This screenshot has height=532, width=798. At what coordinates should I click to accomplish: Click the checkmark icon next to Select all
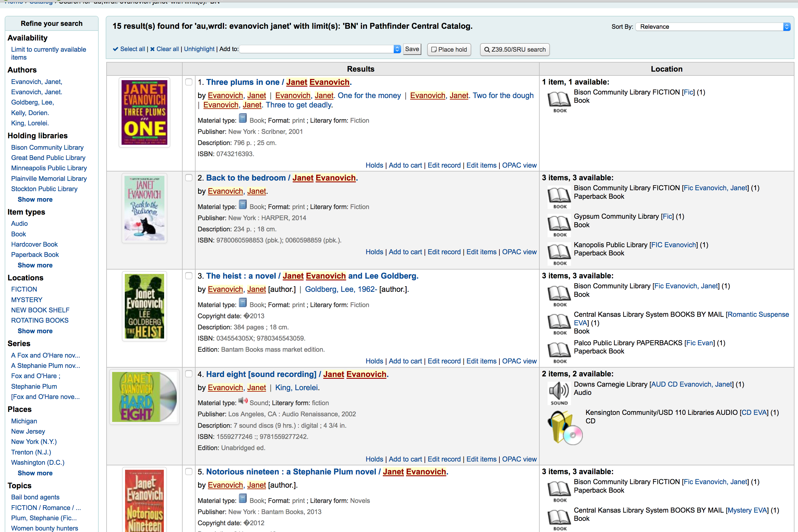(115, 49)
